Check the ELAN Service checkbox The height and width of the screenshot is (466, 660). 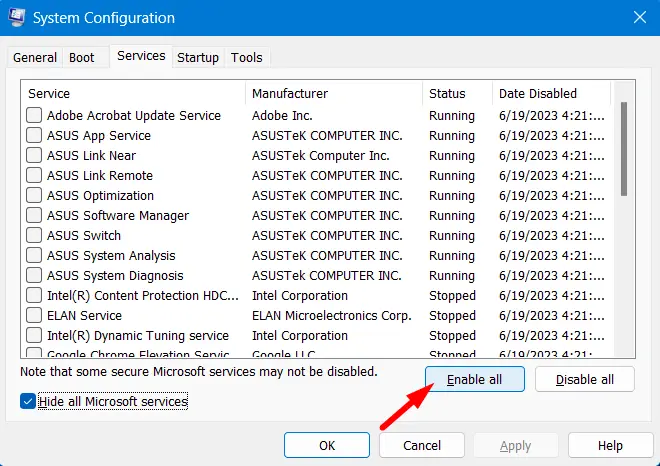[x=34, y=316]
